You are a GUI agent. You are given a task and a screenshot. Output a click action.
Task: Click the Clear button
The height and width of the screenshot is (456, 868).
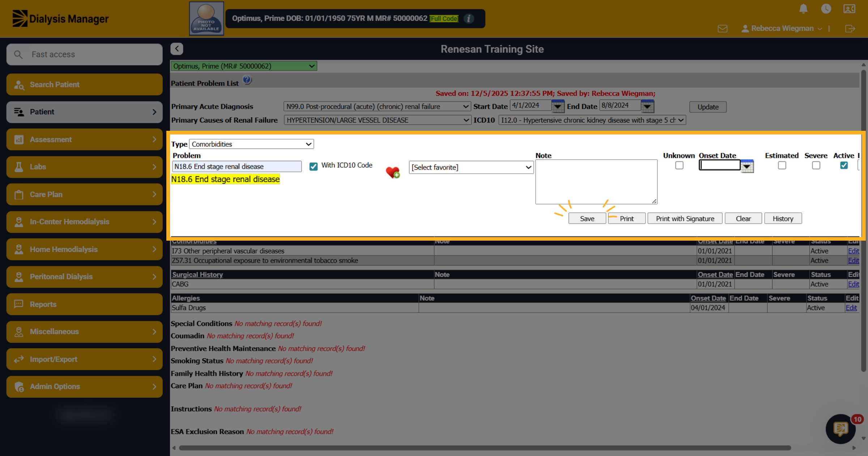click(x=743, y=219)
